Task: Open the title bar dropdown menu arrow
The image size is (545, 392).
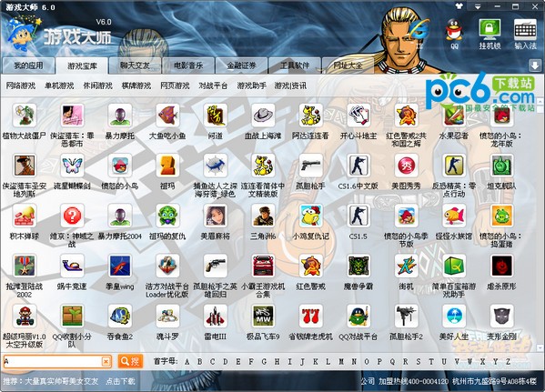Action: pyautogui.click(x=478, y=7)
